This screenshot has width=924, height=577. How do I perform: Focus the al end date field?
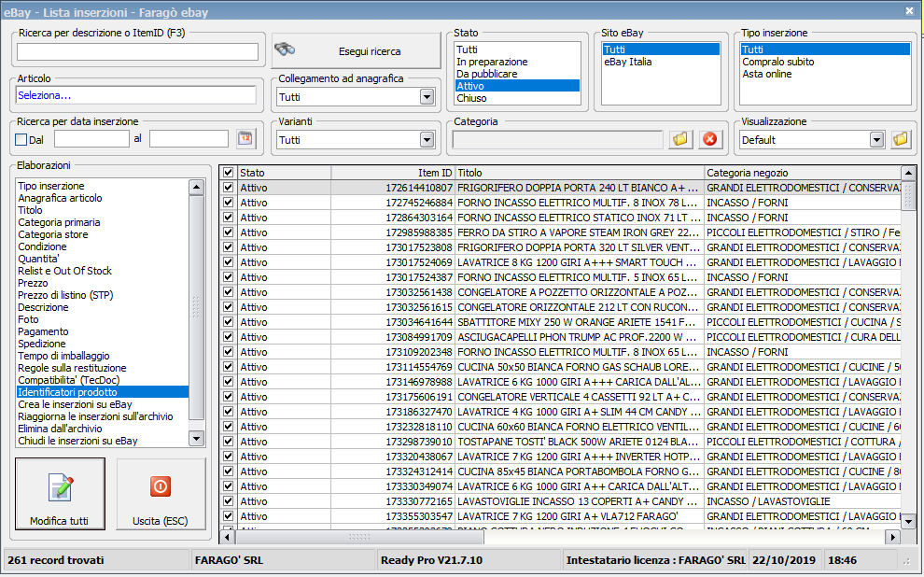click(x=189, y=139)
